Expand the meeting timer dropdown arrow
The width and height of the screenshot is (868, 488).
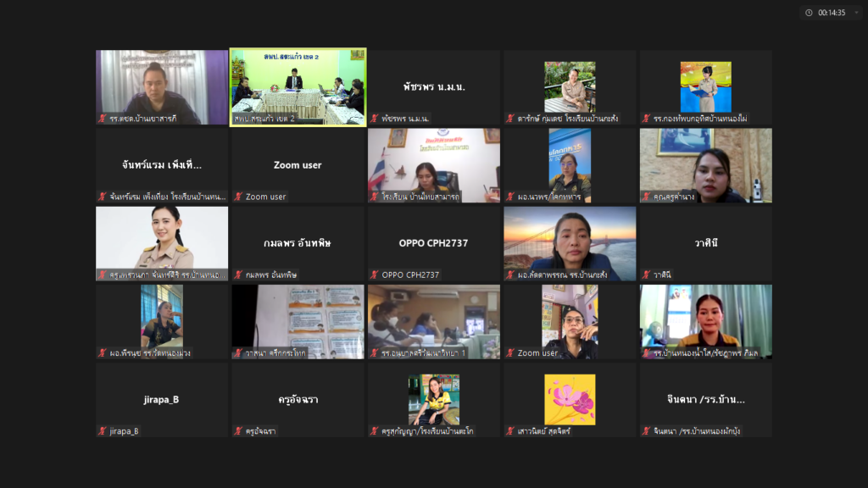(x=855, y=13)
